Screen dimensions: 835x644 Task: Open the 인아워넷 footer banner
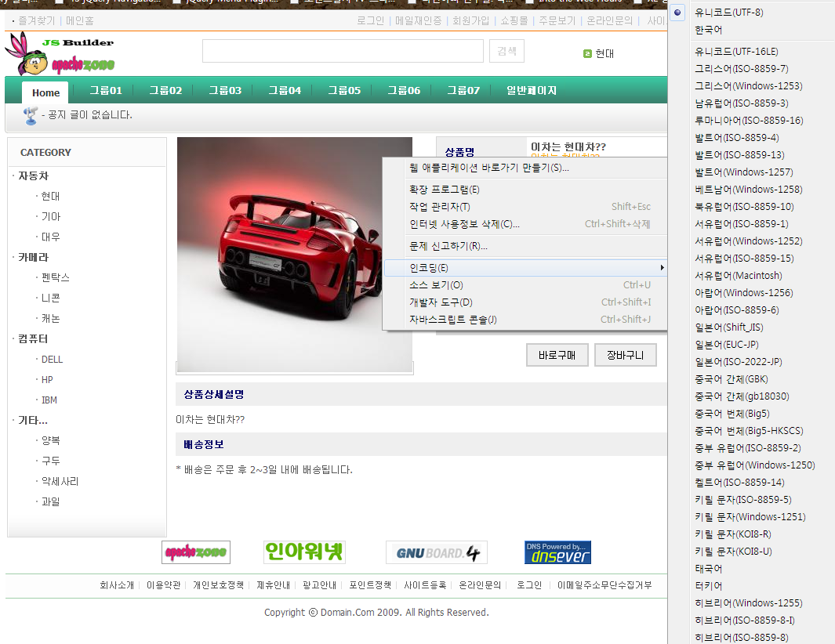click(x=304, y=552)
